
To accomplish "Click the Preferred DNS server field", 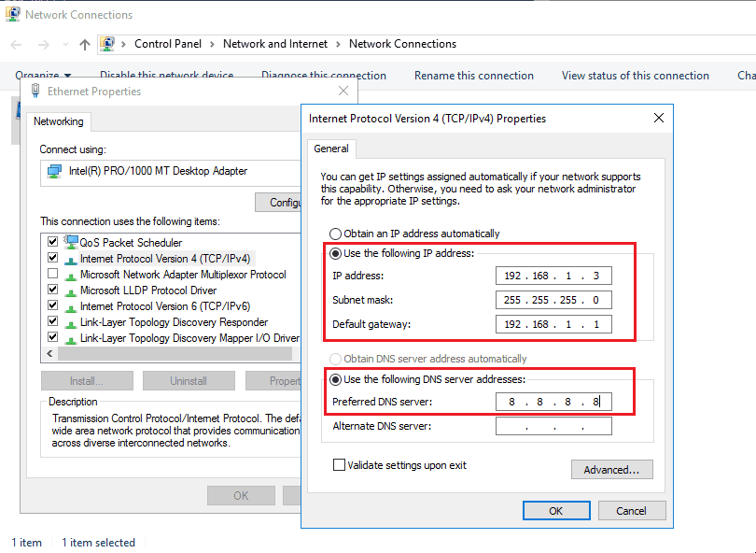I will (553, 402).
